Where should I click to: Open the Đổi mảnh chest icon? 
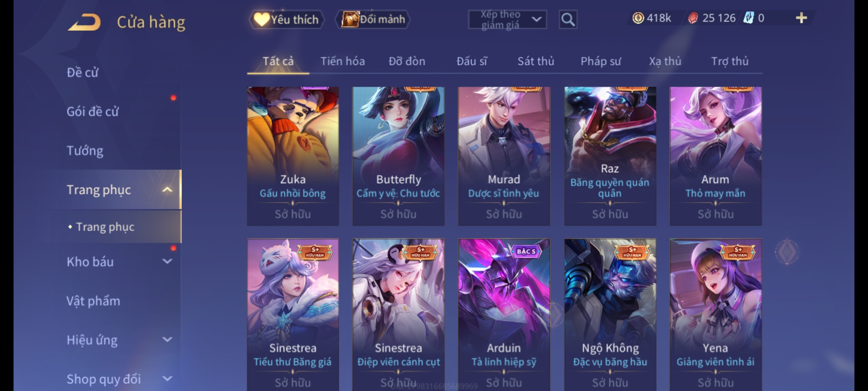coord(350,19)
